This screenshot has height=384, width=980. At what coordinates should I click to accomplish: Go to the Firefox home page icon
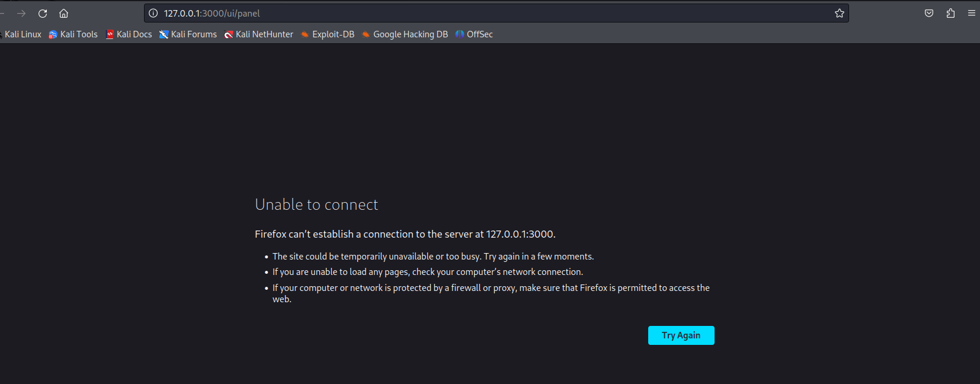(x=64, y=13)
